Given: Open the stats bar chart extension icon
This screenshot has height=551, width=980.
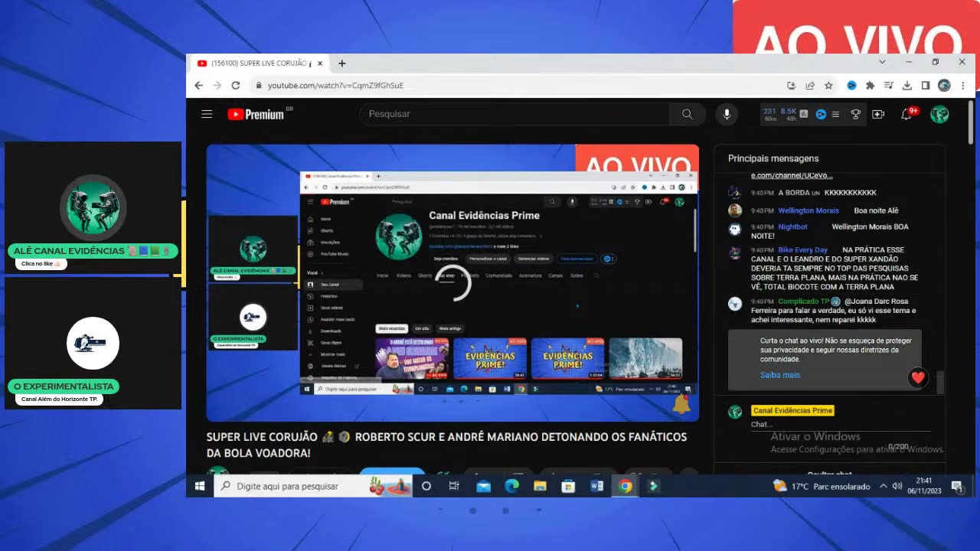Looking at the screenshot, I should coord(804,114).
